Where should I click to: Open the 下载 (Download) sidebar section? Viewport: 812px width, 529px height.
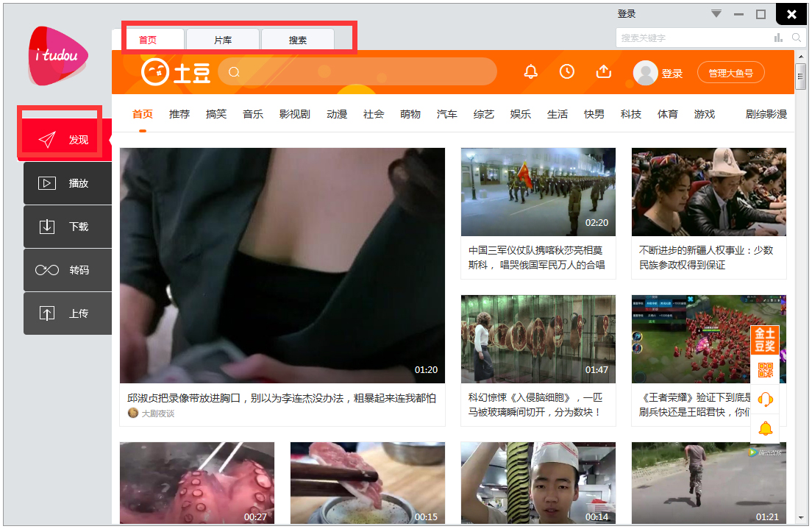tap(67, 226)
